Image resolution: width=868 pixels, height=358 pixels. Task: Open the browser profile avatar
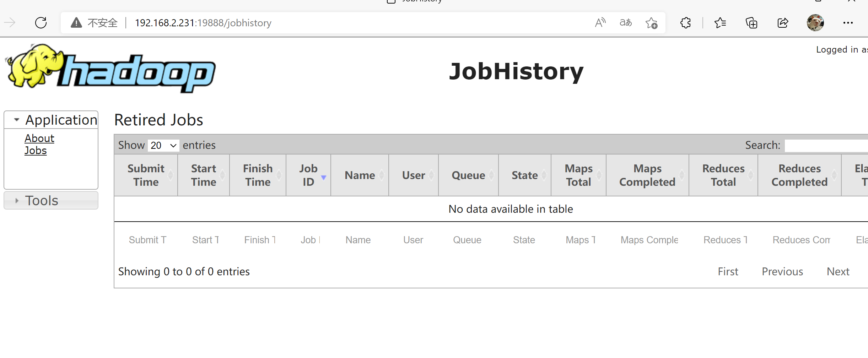(x=815, y=22)
